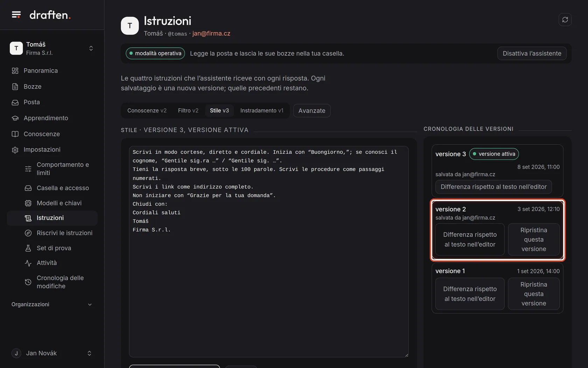Expand the Organizzazioni section

click(52, 305)
